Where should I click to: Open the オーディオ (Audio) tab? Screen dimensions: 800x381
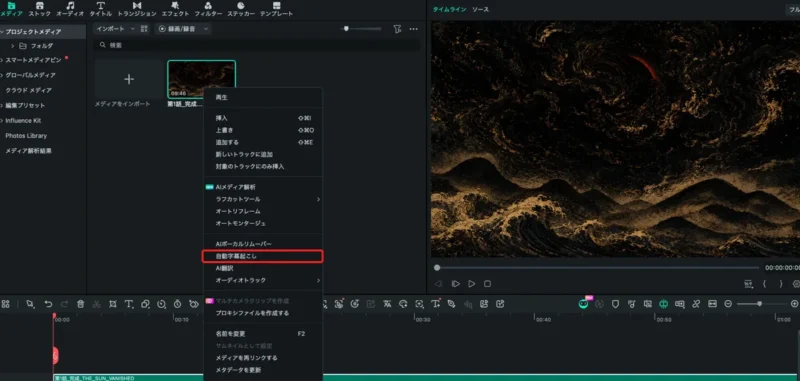point(70,9)
